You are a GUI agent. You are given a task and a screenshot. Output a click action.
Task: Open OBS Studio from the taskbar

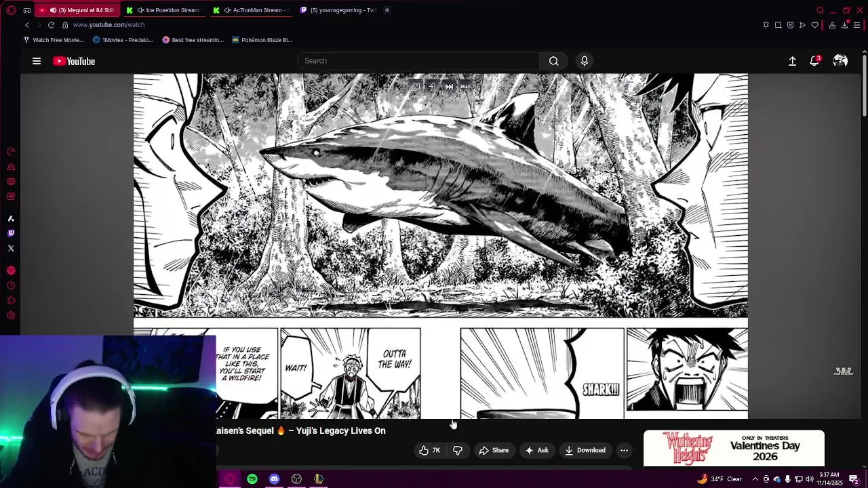tap(296, 479)
